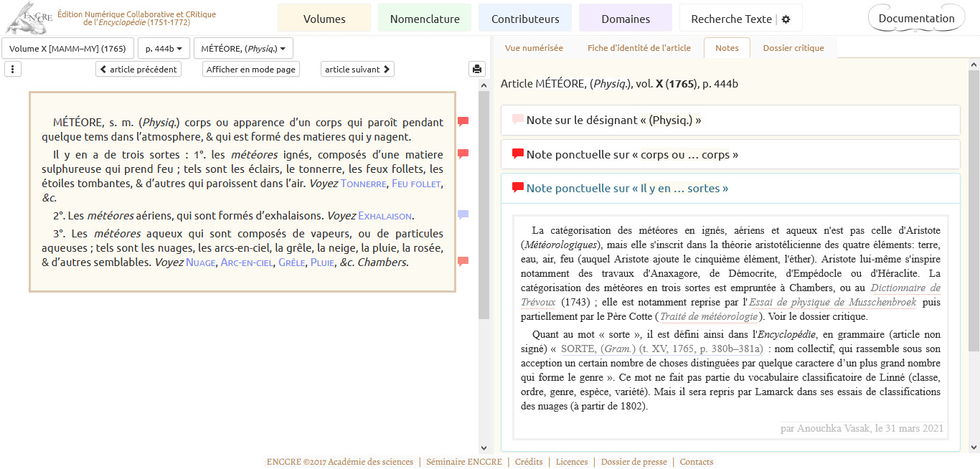Open the 'Dossier critique' tab
The height and width of the screenshot is (469, 980).
(793, 48)
